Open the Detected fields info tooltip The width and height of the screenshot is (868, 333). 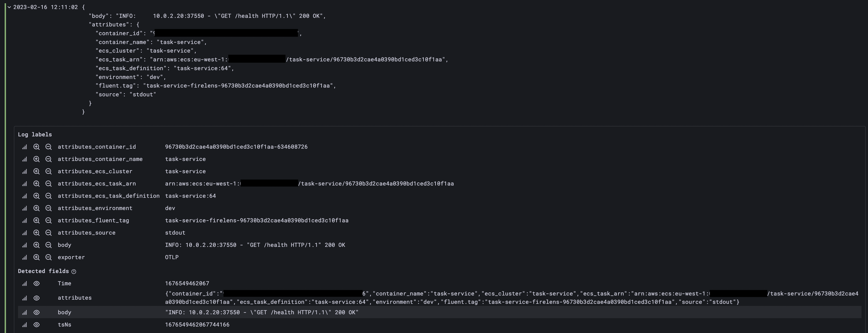pyautogui.click(x=74, y=271)
